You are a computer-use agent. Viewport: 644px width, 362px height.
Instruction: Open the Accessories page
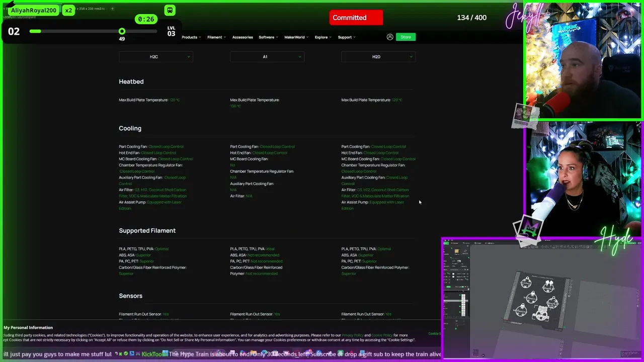point(243,37)
